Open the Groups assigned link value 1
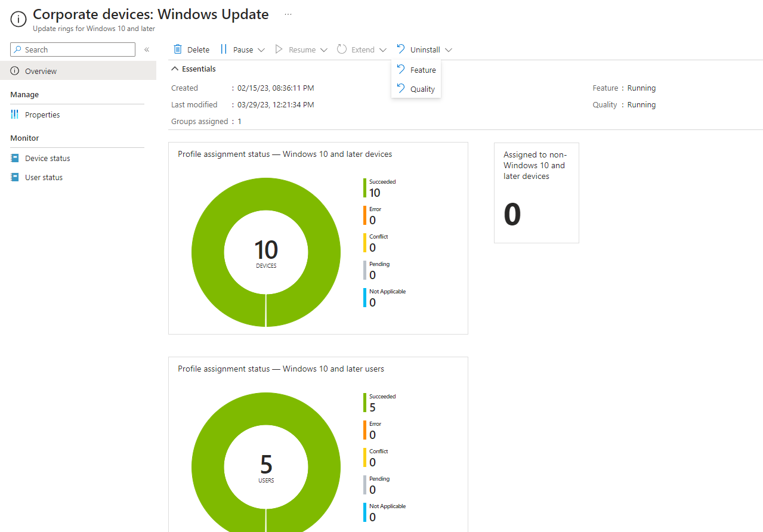Image resolution: width=763 pixels, height=532 pixels. pos(240,121)
